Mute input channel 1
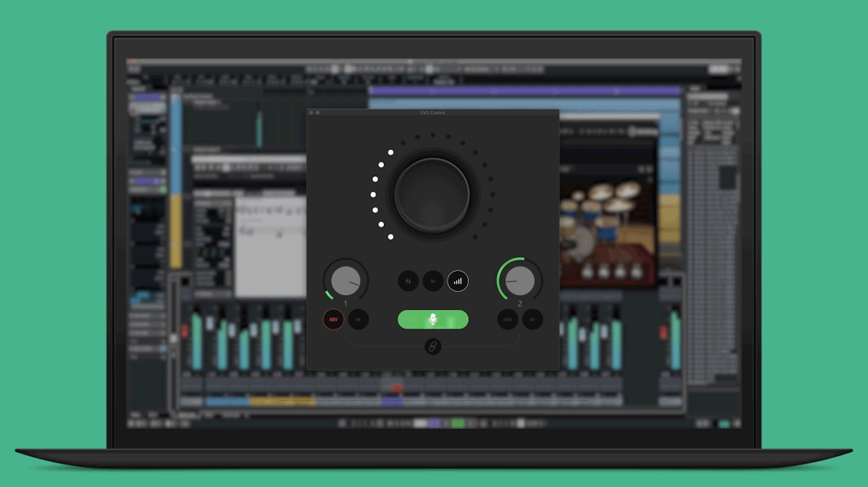 tap(358, 320)
